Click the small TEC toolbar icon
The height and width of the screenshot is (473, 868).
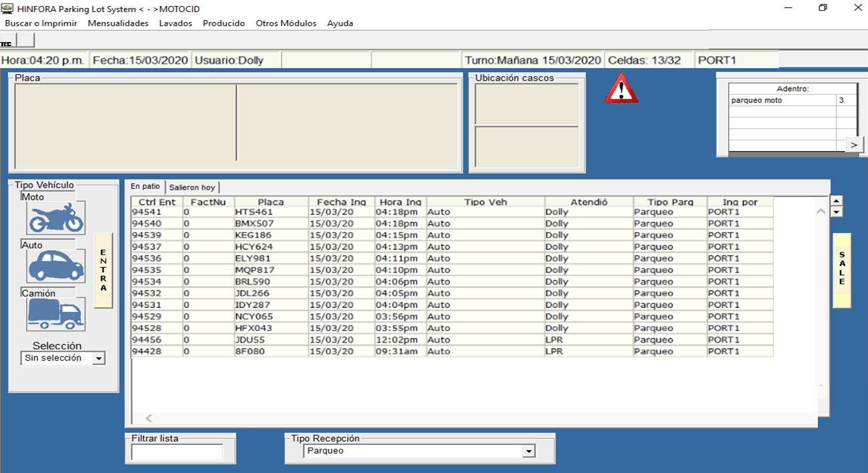click(x=7, y=41)
